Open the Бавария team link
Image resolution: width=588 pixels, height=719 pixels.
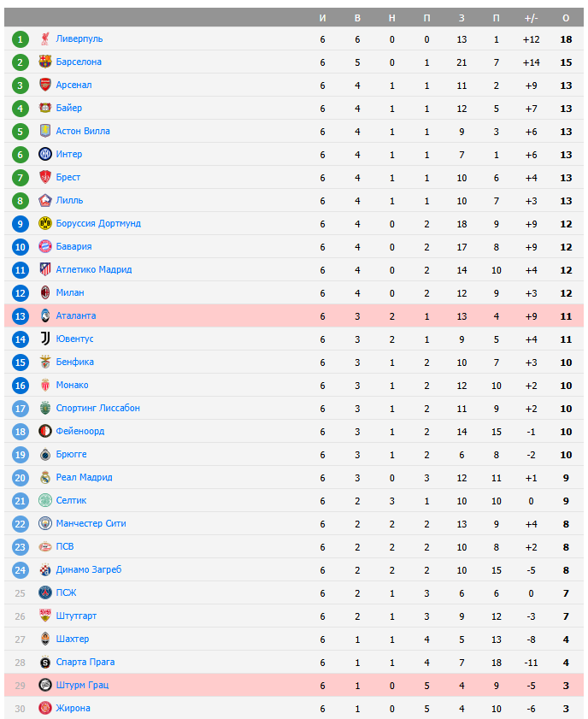pyautogui.click(x=73, y=246)
